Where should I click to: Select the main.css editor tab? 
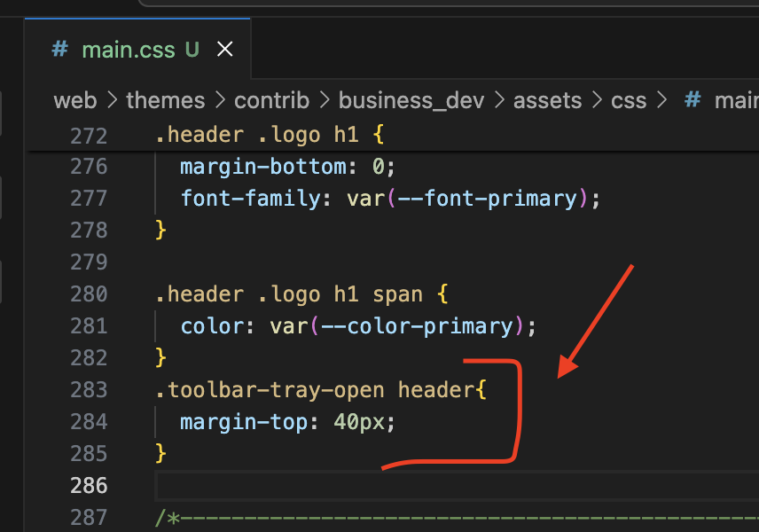[x=129, y=50]
